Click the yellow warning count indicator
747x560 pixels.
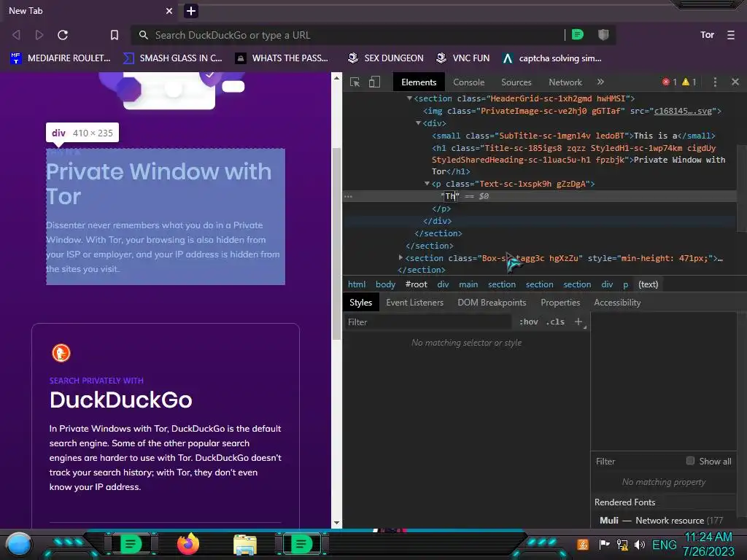tap(689, 82)
